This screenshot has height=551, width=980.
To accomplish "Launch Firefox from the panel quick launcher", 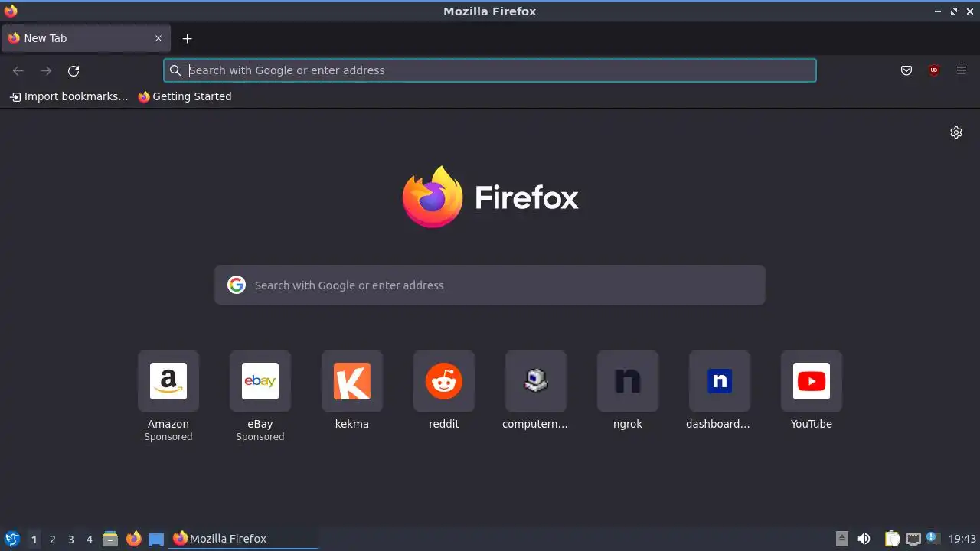I will [133, 539].
